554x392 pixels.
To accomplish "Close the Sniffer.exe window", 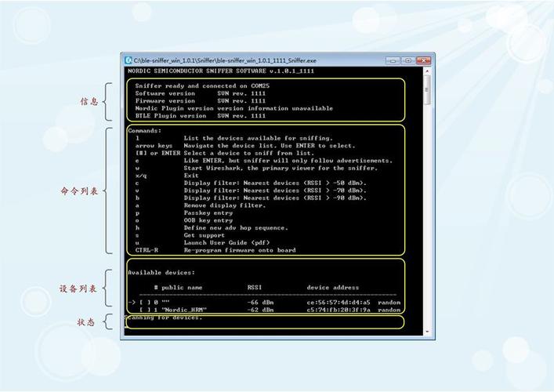I will 424,60.
